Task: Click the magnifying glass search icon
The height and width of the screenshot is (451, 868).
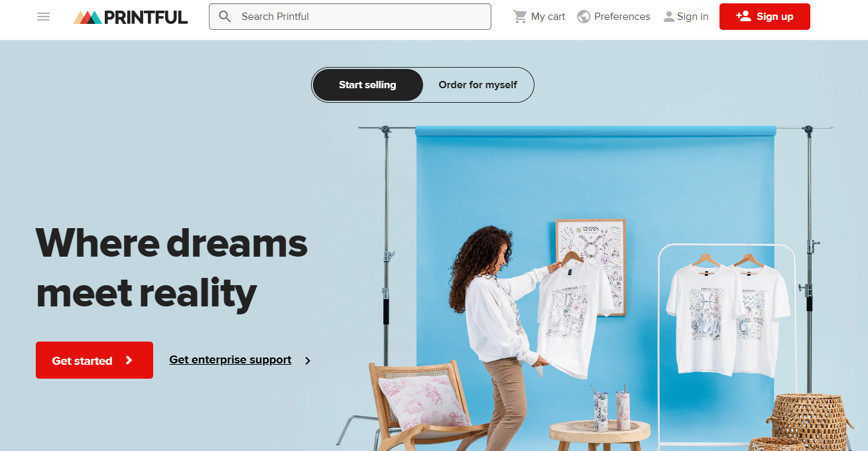Action: coord(225,17)
